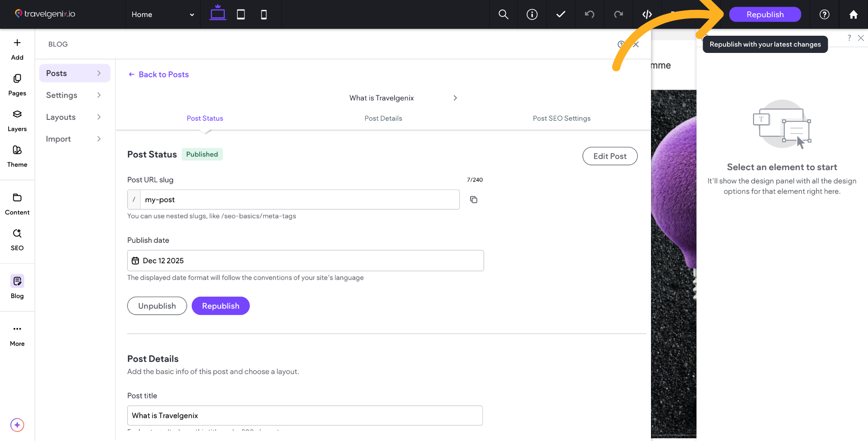
Task: Click the Unpublish button
Action: click(157, 306)
